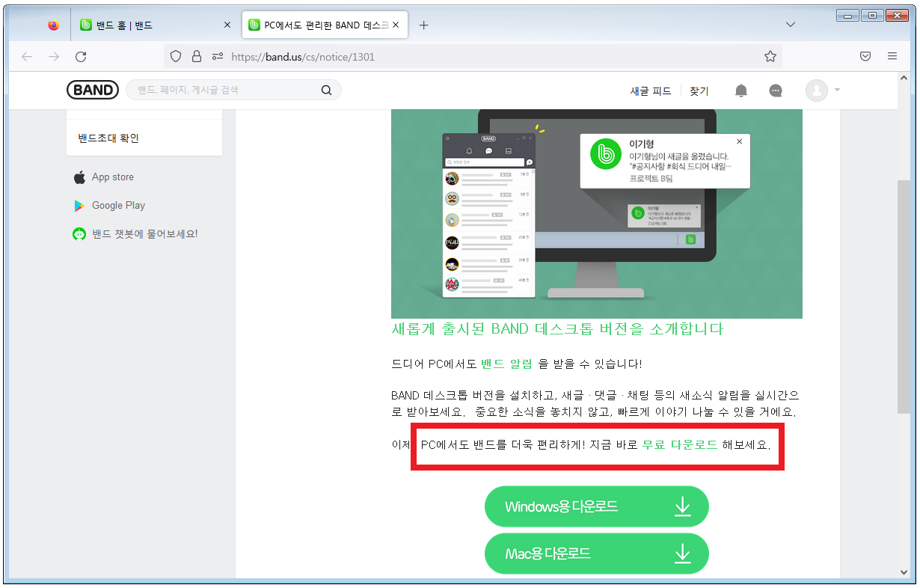The width and height of the screenshot is (920, 588).
Task: Reload the current page
Action: coord(81,56)
